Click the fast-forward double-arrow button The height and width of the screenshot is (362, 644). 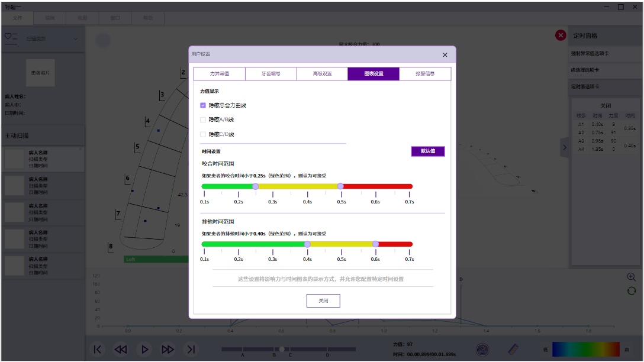pyautogui.click(x=168, y=350)
